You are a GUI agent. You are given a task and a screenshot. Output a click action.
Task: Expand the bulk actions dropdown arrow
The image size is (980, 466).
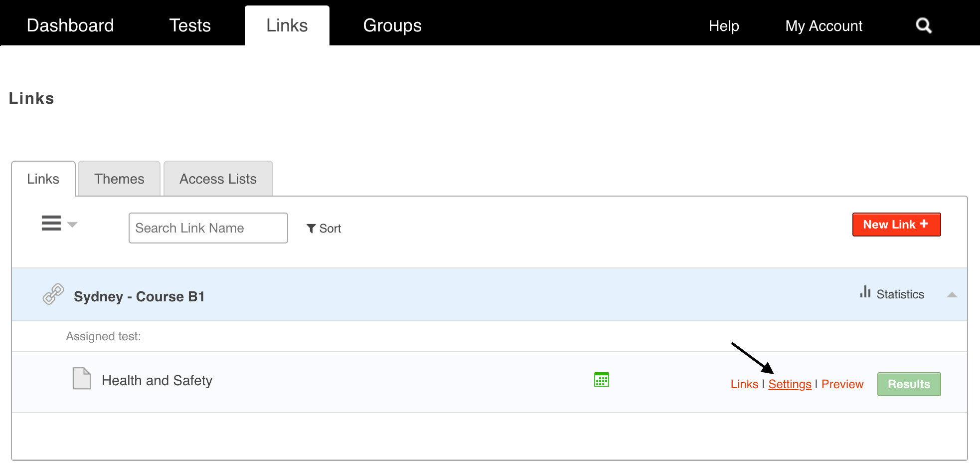coord(72,225)
